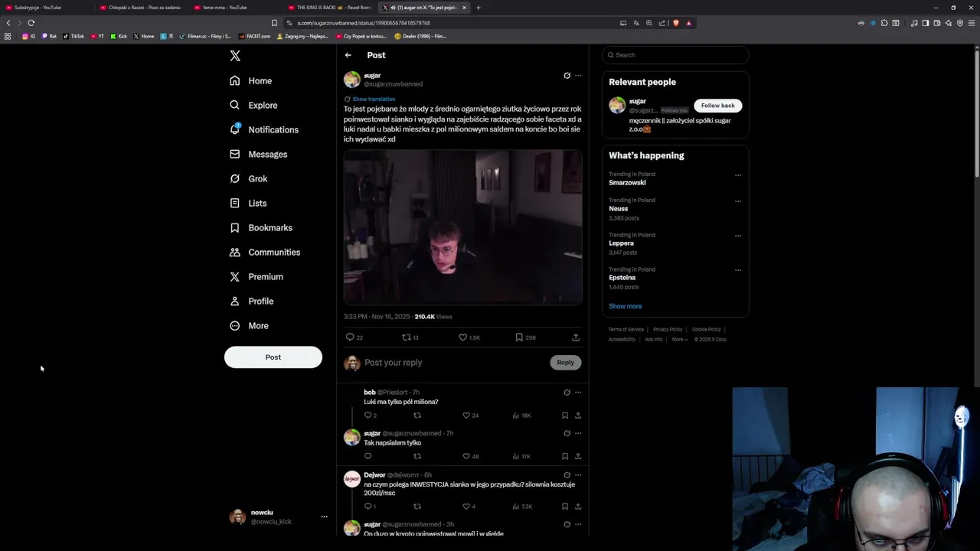
Task: Bookmark bob's reply
Action: pyautogui.click(x=565, y=416)
